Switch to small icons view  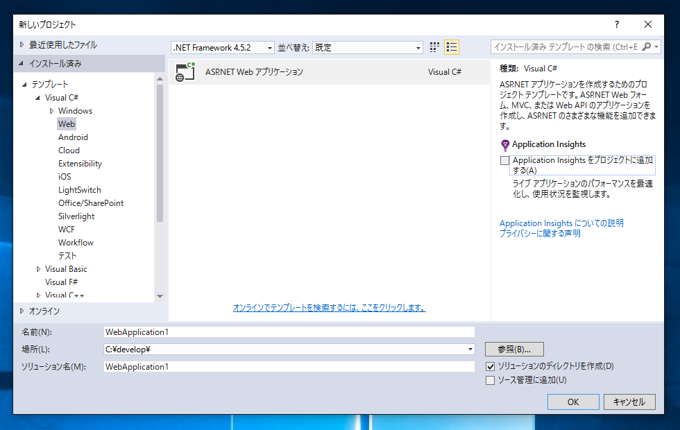click(434, 47)
